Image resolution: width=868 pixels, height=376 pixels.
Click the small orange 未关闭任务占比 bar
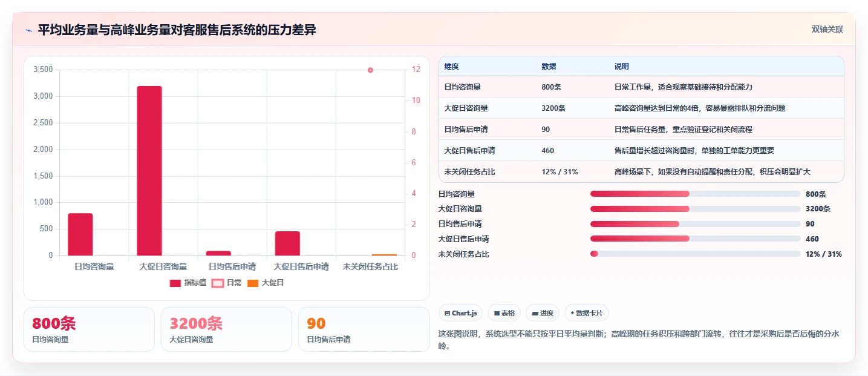384,255
